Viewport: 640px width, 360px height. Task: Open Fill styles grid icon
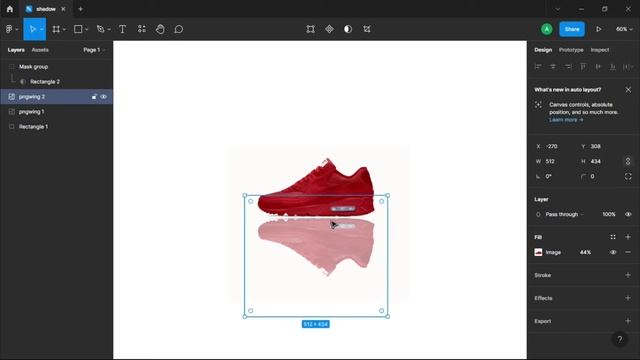coord(613,237)
